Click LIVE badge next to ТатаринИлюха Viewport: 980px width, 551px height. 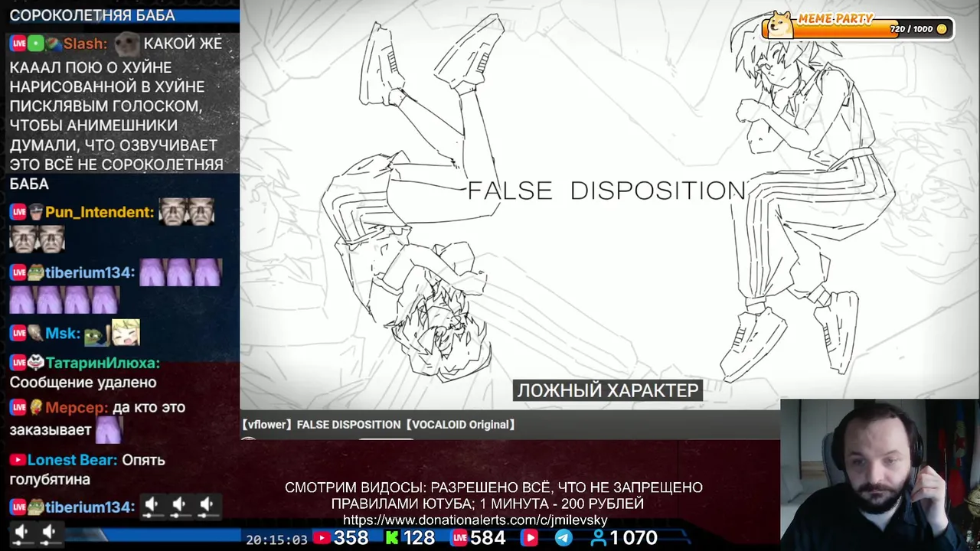click(18, 363)
